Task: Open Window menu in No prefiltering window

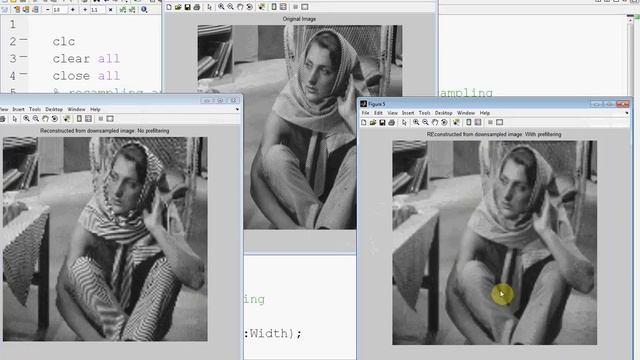Action: click(76, 109)
